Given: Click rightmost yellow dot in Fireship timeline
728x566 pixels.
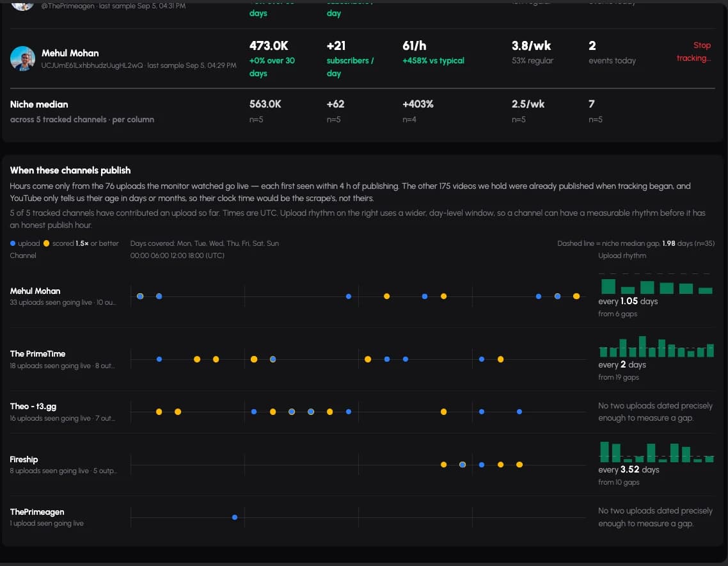Looking at the screenshot, I should (x=519, y=465).
